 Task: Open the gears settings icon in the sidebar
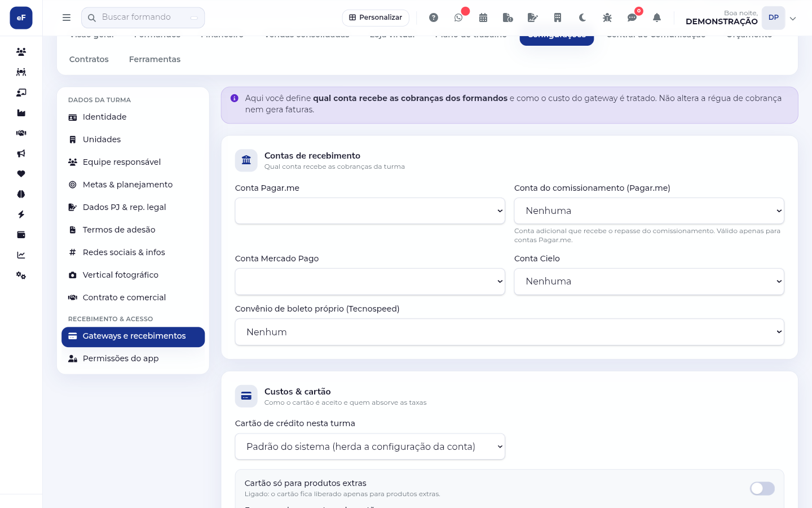(21, 275)
